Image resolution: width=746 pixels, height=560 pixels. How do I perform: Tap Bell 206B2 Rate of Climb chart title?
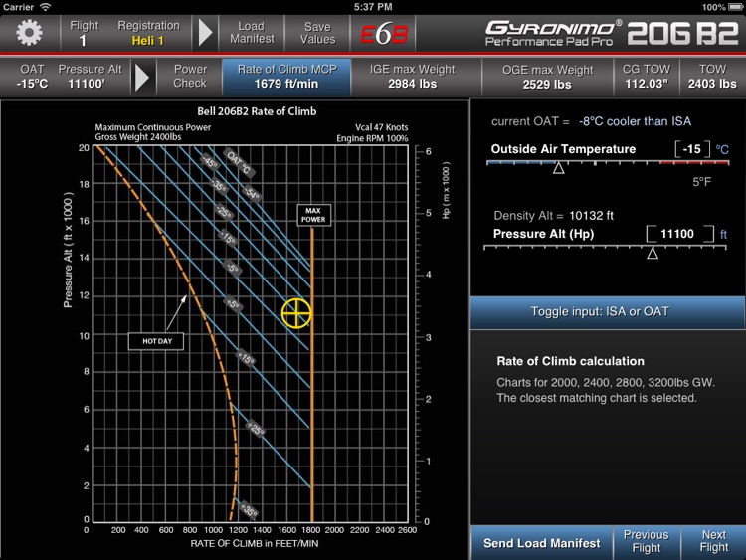257,111
